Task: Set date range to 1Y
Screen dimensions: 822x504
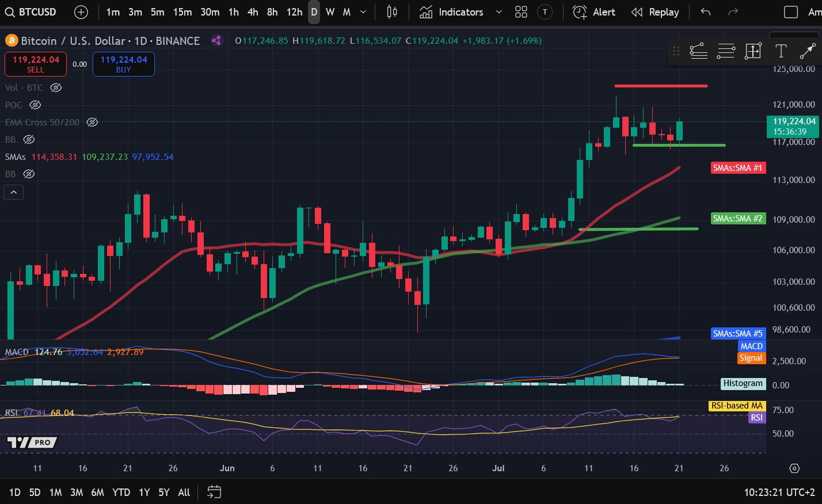Action: pos(144,492)
